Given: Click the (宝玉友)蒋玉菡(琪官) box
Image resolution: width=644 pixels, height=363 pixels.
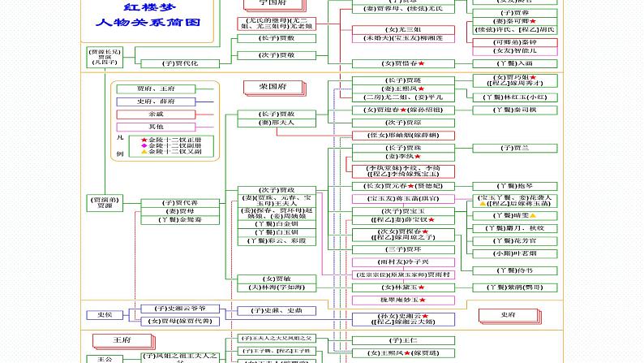Looking at the screenshot, I should point(403,199).
